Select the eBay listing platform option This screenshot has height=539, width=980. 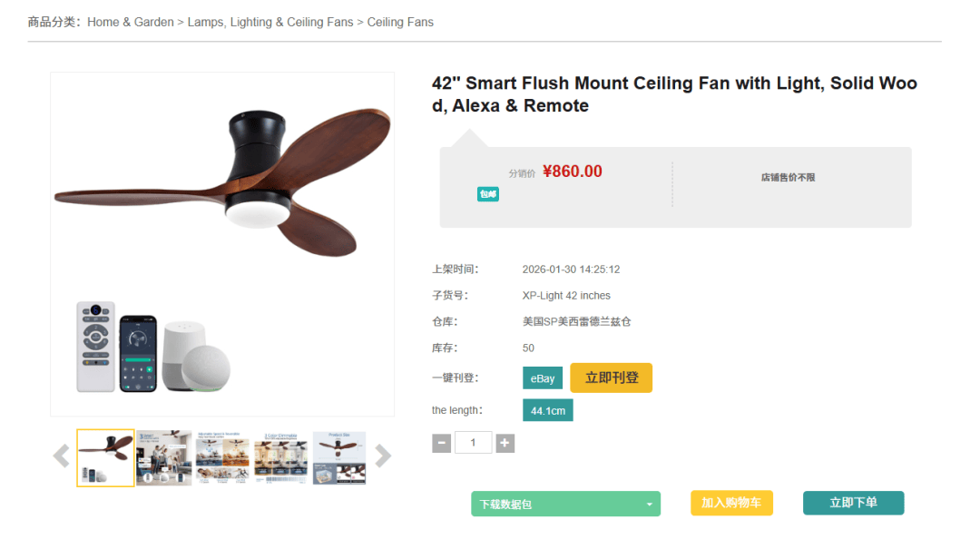point(543,378)
